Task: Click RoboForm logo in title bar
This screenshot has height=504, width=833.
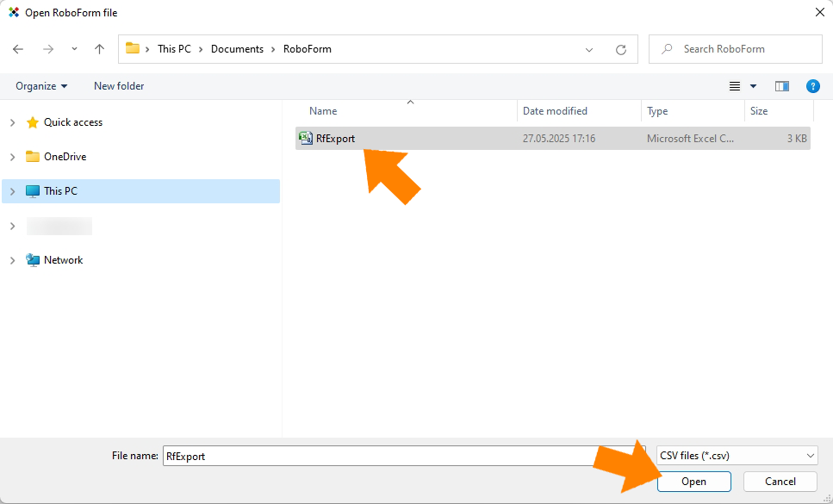Action: pos(14,12)
